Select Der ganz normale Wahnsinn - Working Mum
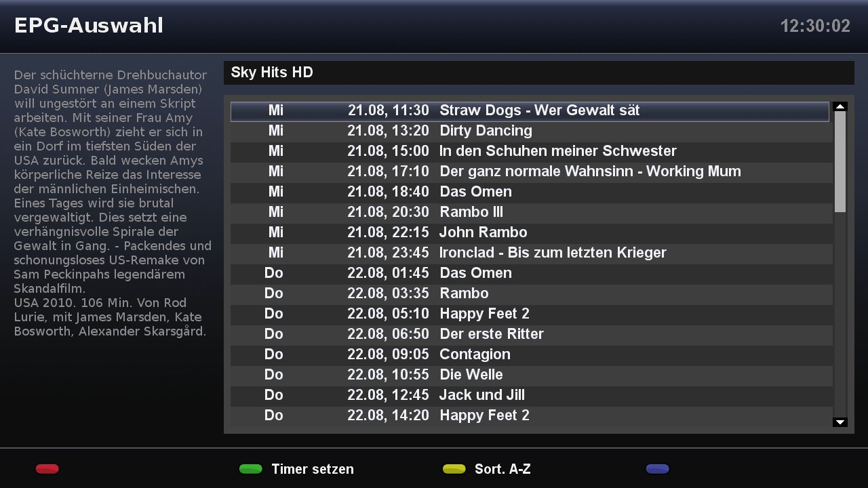868x488 pixels. pyautogui.click(x=589, y=171)
